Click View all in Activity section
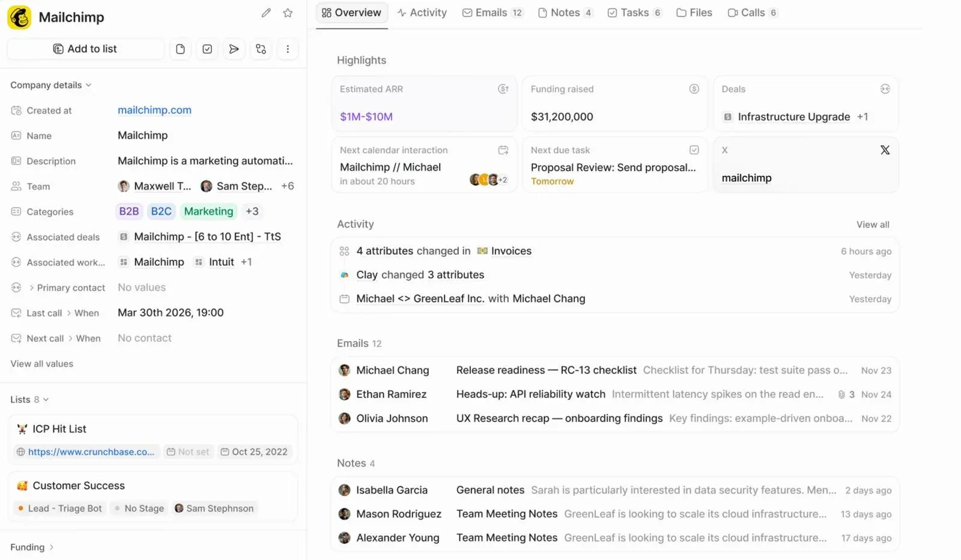Screen dimensions: 961x560 click(x=873, y=224)
